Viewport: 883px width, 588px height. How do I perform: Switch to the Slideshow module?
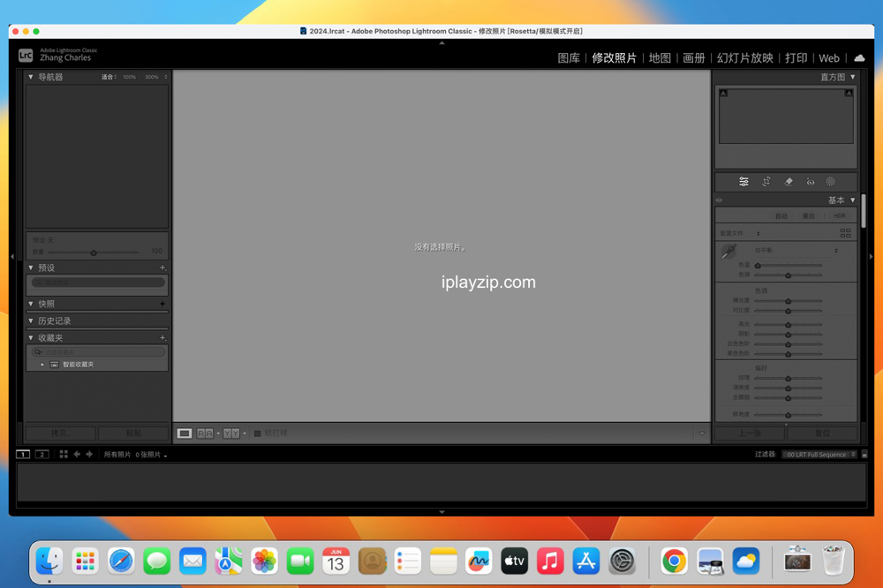coord(744,58)
